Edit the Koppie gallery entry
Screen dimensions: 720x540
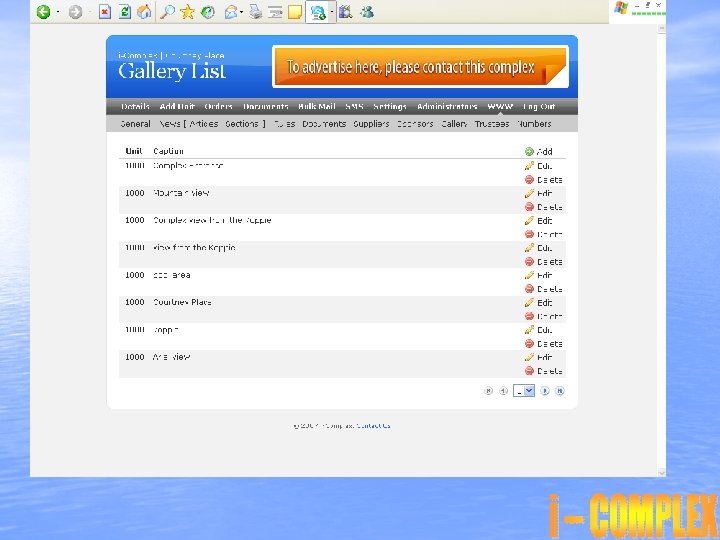coord(539,330)
